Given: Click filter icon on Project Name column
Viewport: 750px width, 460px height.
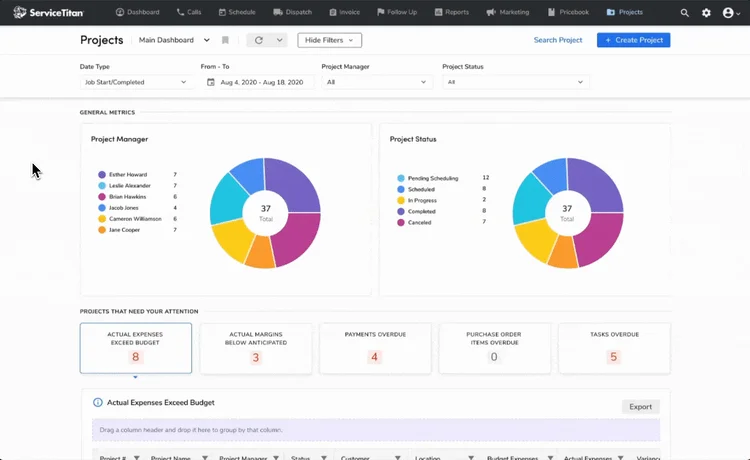Looking at the screenshot, I should click(205, 458).
